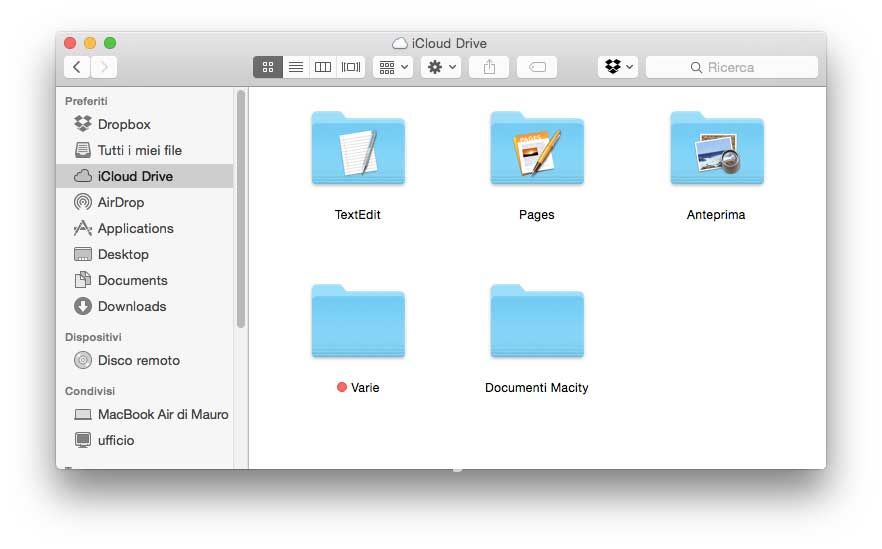This screenshot has width=882, height=549.
Task: Click the Desktop sidebar icon
Action: tap(83, 254)
